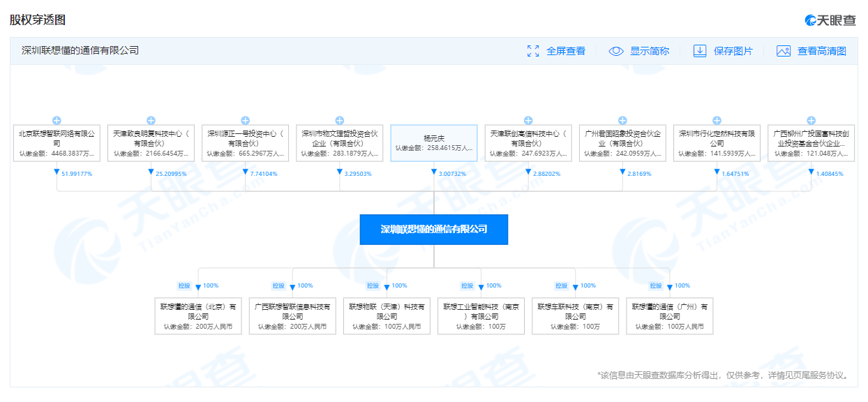Expand plus above the 2.88202% shareholder card
The width and height of the screenshot is (868, 402).
(x=528, y=120)
